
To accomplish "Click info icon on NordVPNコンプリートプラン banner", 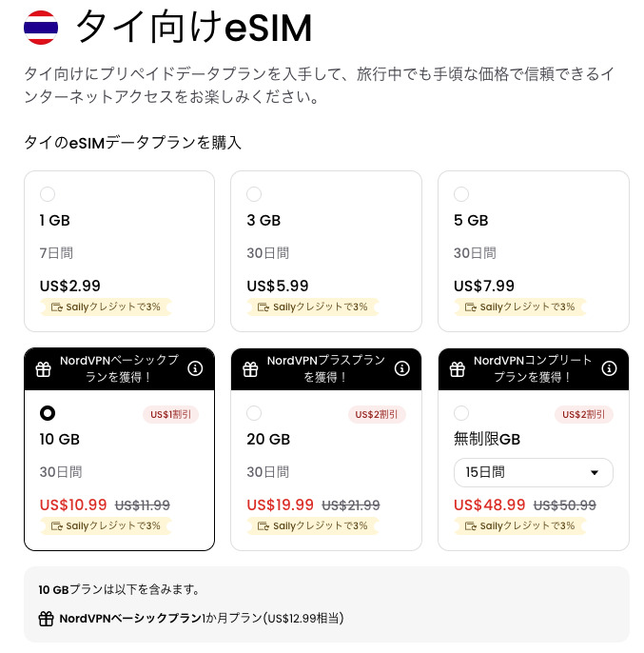I will (x=610, y=368).
